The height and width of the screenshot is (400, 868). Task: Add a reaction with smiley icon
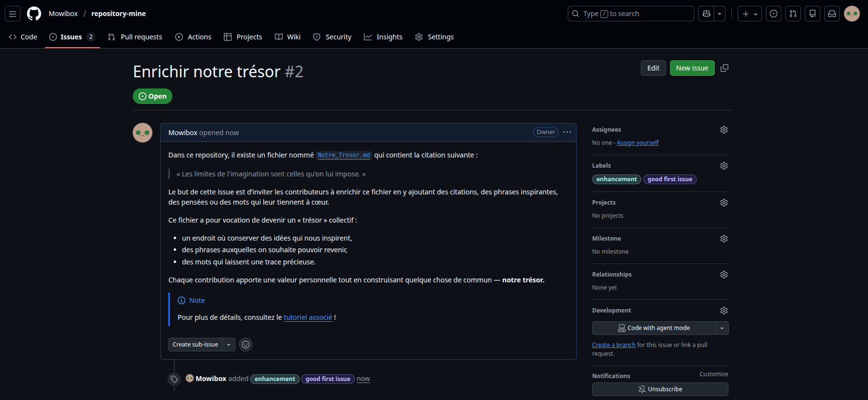click(x=246, y=345)
